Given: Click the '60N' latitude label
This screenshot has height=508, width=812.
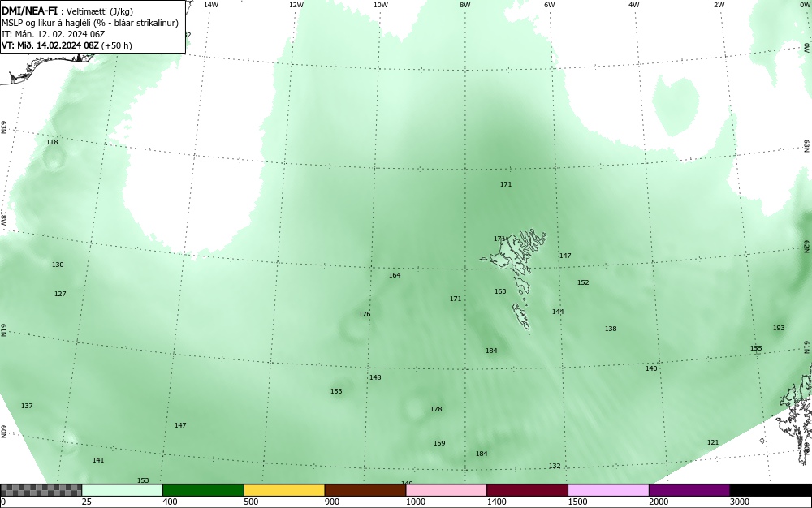Looking at the screenshot, I should point(3,432).
